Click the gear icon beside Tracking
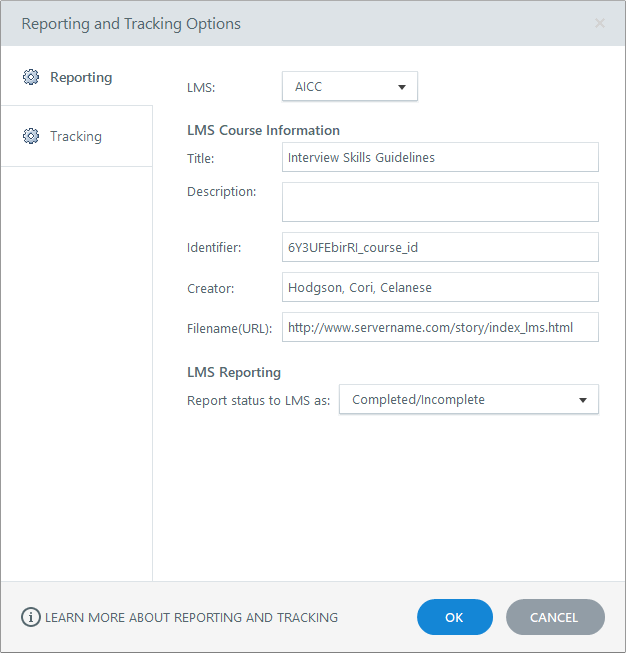626x653 pixels. tap(30, 136)
